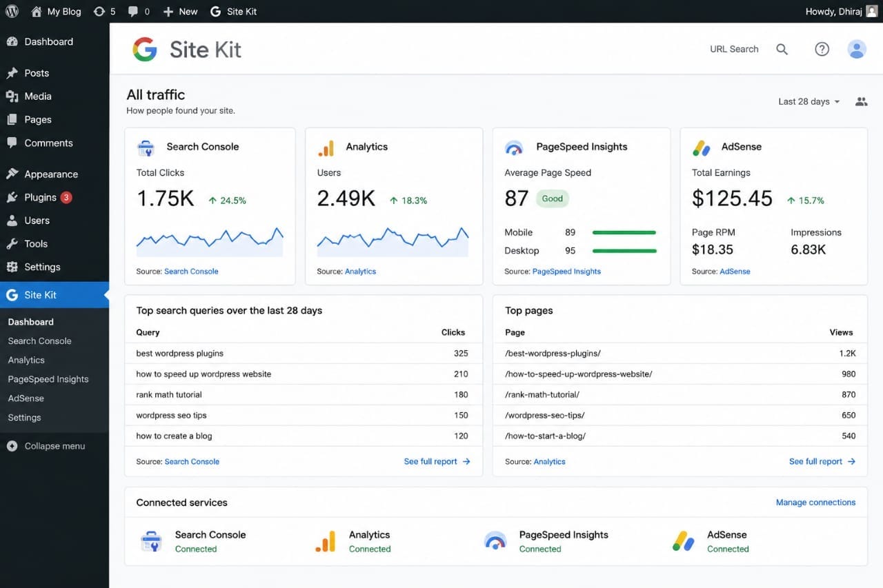This screenshot has height=588, width=883.
Task: Click the Google G Site Kit logo
Action: point(145,50)
